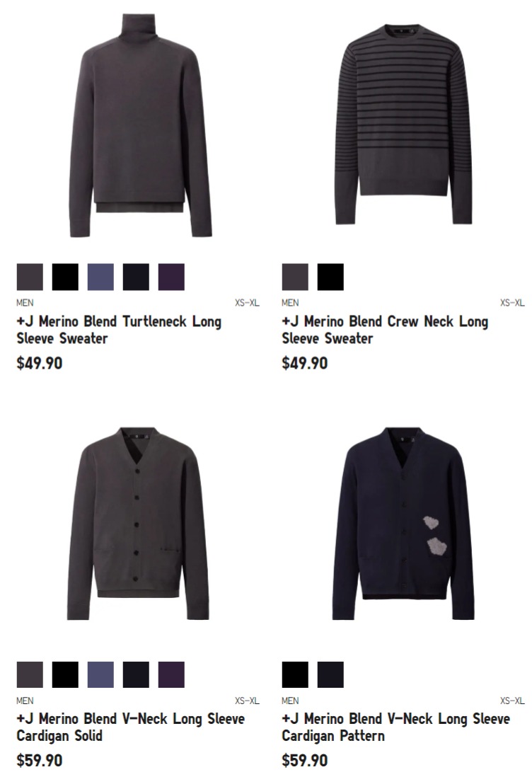The image size is (532, 772).
Task: Select gray swatch under Crew Neck sweater
Action: [295, 277]
